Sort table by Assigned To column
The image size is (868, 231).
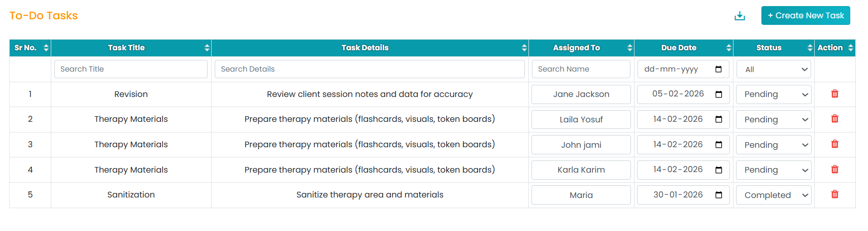click(x=629, y=48)
